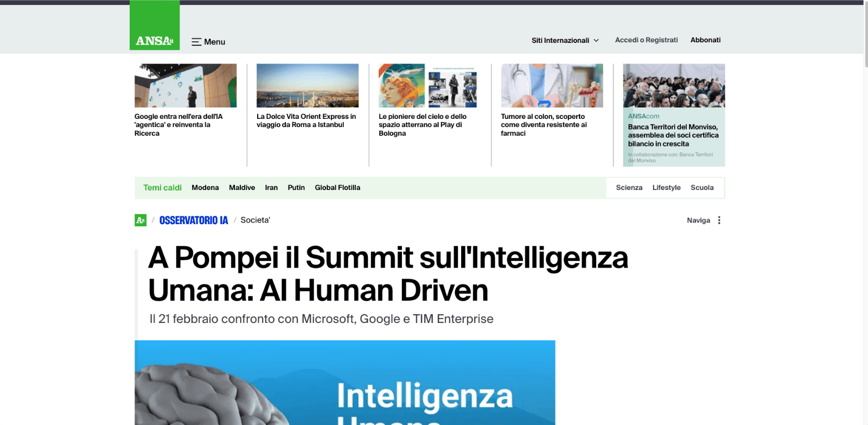Click the small green ANSA breadcrumb icon

pos(141,220)
